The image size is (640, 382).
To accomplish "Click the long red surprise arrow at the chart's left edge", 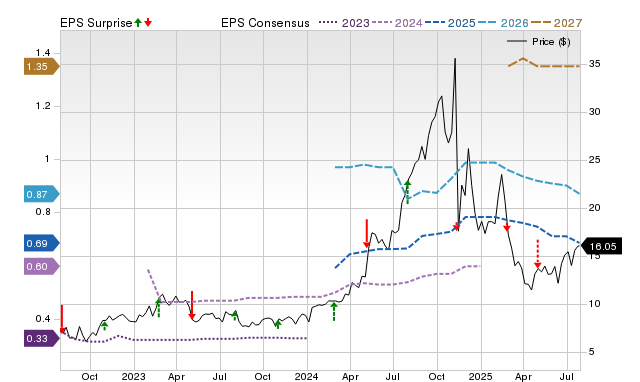I will (x=62, y=318).
